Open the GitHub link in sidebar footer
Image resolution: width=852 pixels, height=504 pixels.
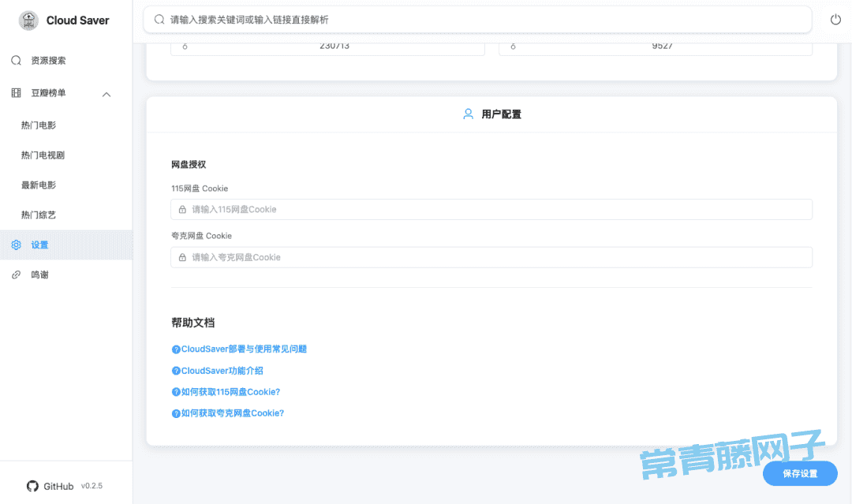[50, 486]
